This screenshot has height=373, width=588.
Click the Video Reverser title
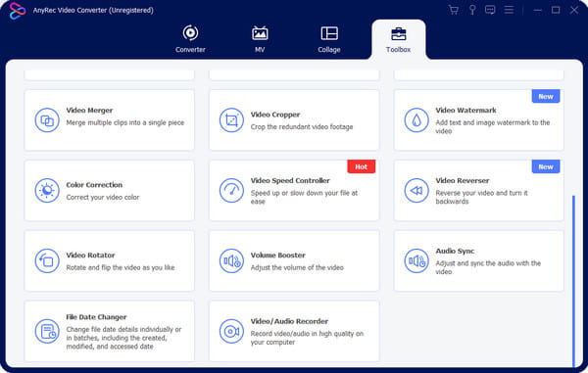point(463,180)
